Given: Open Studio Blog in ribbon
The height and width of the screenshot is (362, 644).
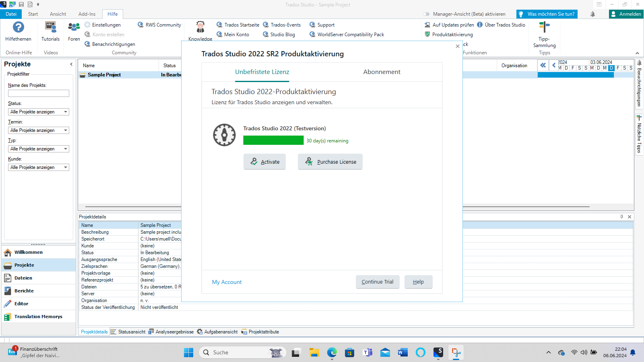Looking at the screenshot, I should 279,35.
